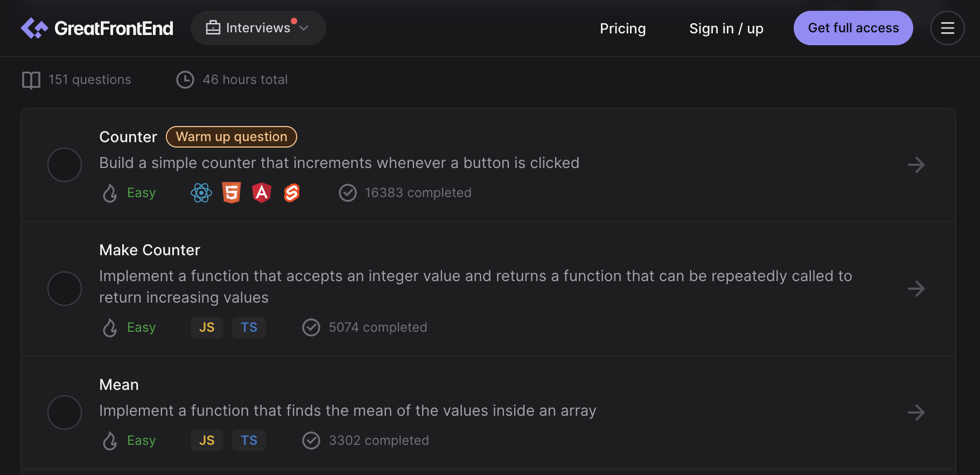Open the hamburger menu
The width and height of the screenshot is (980, 475).
[x=948, y=28]
